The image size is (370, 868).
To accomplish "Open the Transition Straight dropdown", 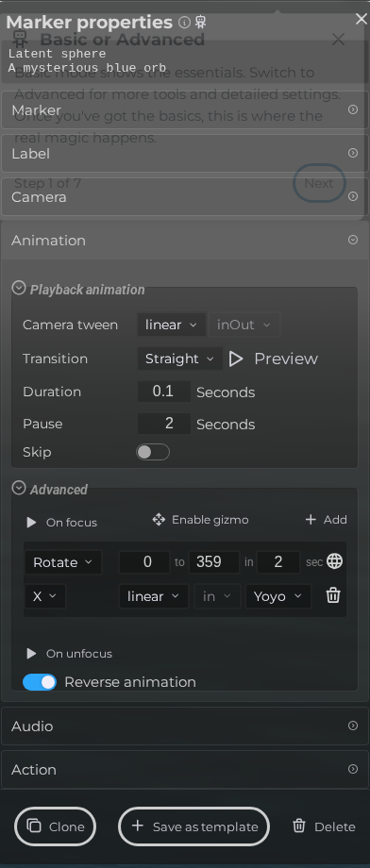I will tap(180, 359).
